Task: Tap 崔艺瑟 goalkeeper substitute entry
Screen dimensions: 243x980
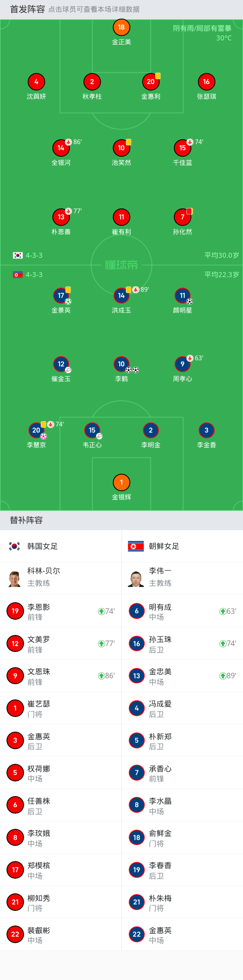Action: tap(60, 708)
